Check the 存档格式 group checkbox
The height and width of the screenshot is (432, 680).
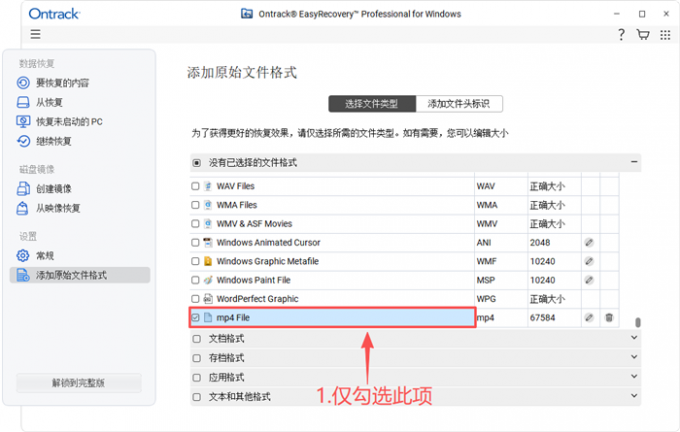(x=197, y=358)
